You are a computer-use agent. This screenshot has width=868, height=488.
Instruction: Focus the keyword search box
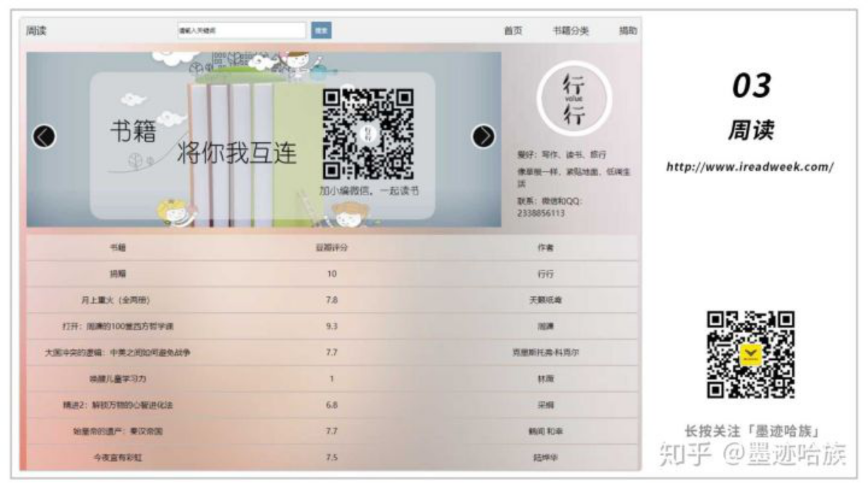coord(241,30)
